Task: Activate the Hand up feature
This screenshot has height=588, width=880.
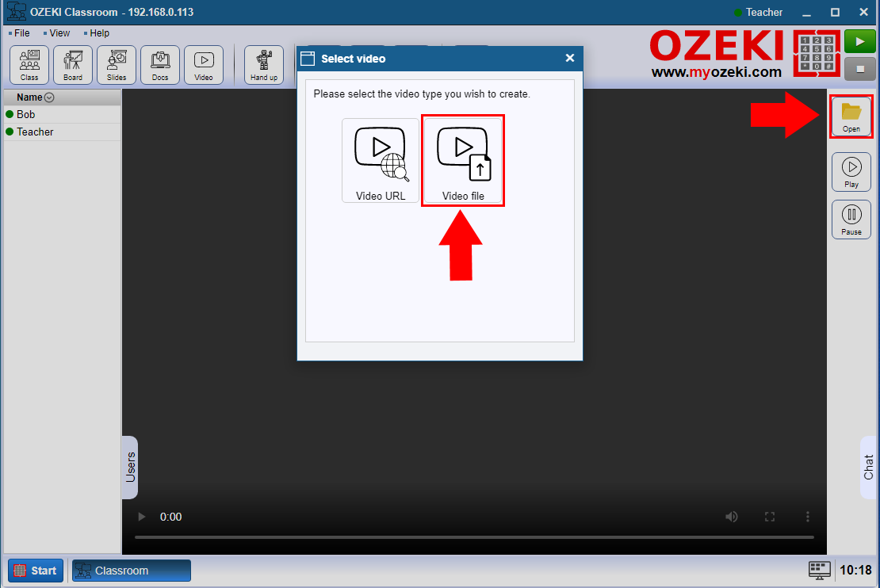Action: tap(264, 65)
